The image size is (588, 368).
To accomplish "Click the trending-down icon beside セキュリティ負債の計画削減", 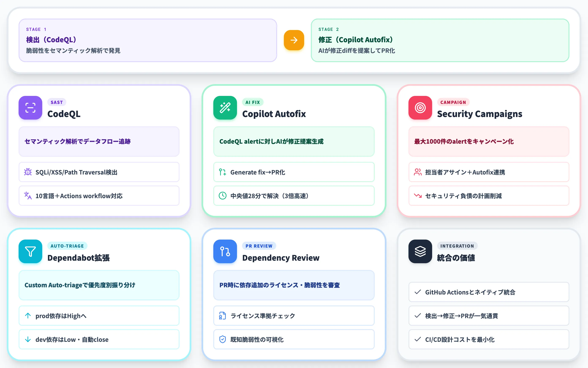I will (x=418, y=196).
